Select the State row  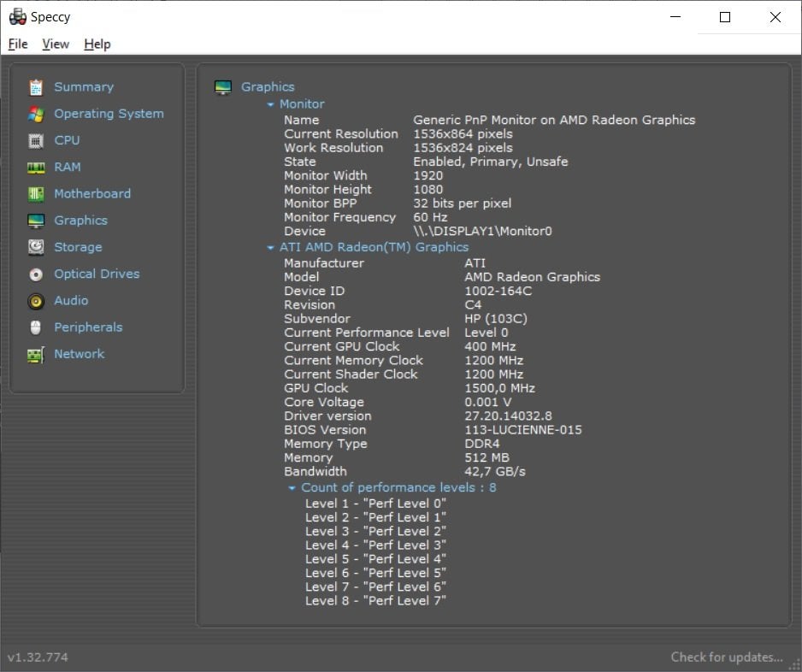pos(426,162)
